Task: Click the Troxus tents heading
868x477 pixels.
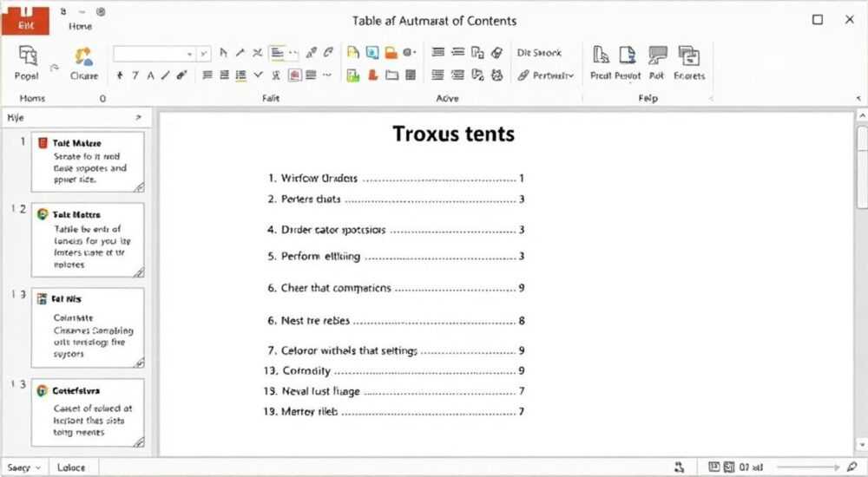Action: click(453, 134)
